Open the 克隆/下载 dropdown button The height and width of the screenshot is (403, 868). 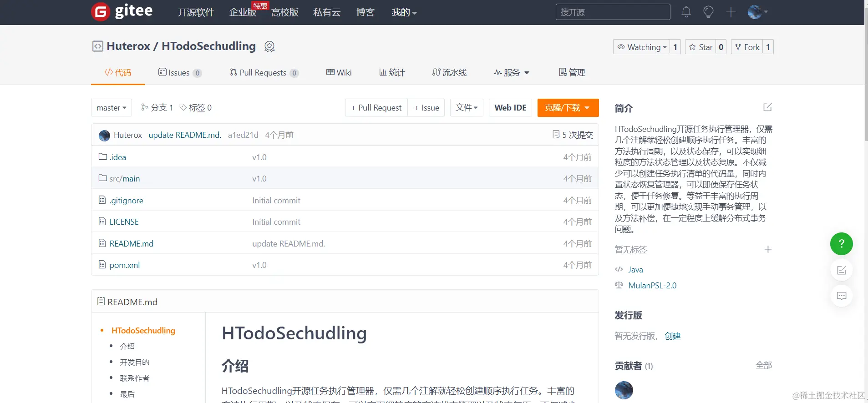568,108
